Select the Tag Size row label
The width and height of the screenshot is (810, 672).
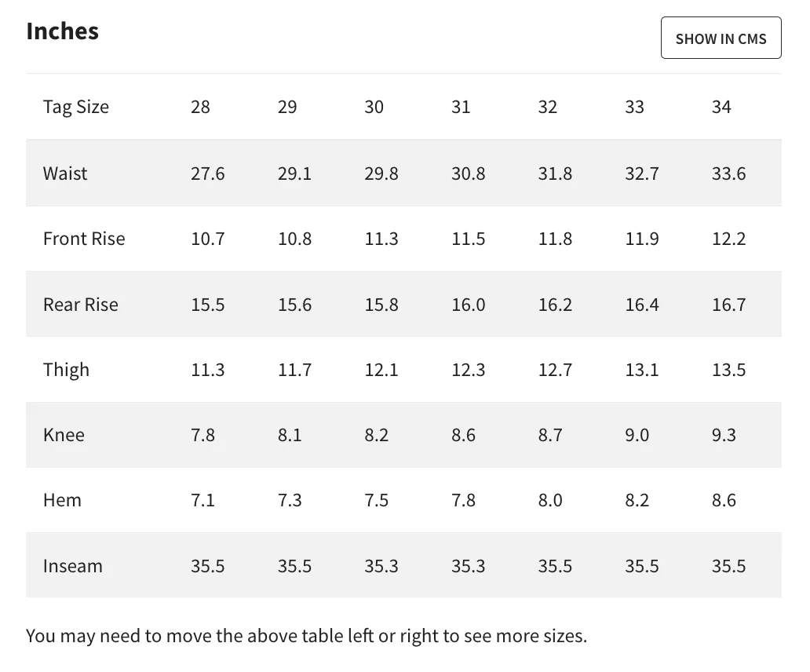pos(76,107)
